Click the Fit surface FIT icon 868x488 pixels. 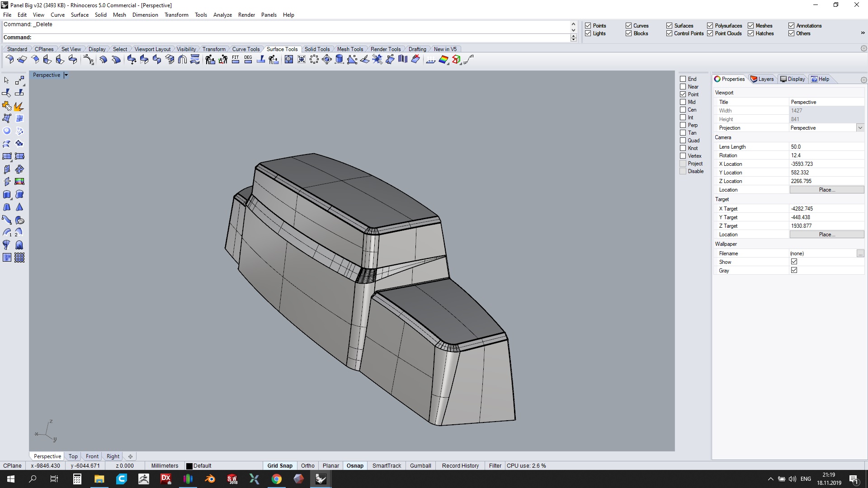(235, 60)
